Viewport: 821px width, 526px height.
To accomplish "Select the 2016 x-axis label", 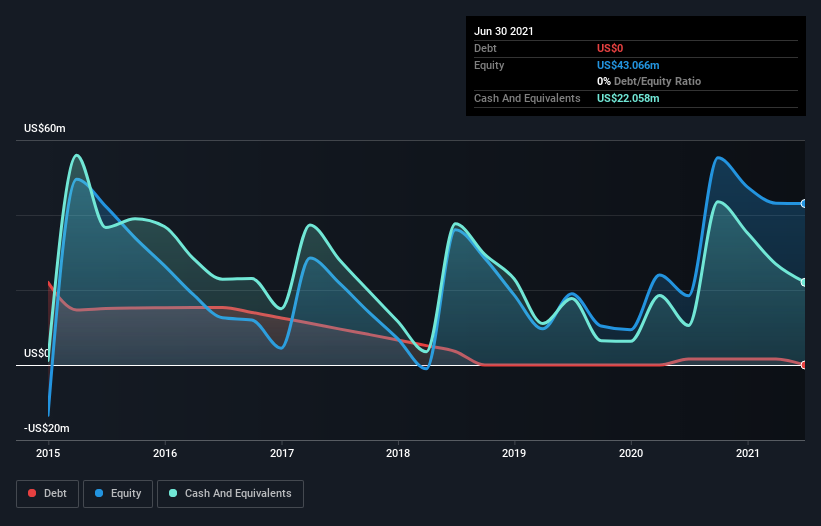I will [x=165, y=453].
